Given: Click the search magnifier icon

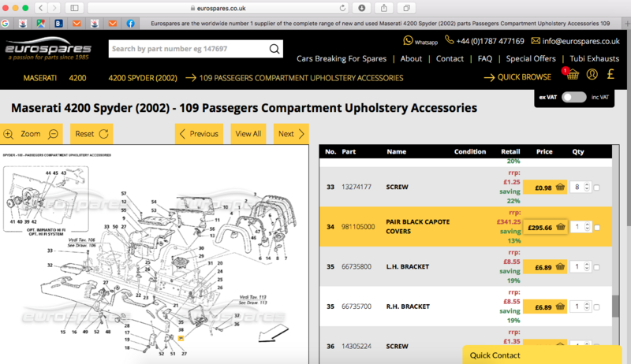Looking at the screenshot, I should point(274,49).
